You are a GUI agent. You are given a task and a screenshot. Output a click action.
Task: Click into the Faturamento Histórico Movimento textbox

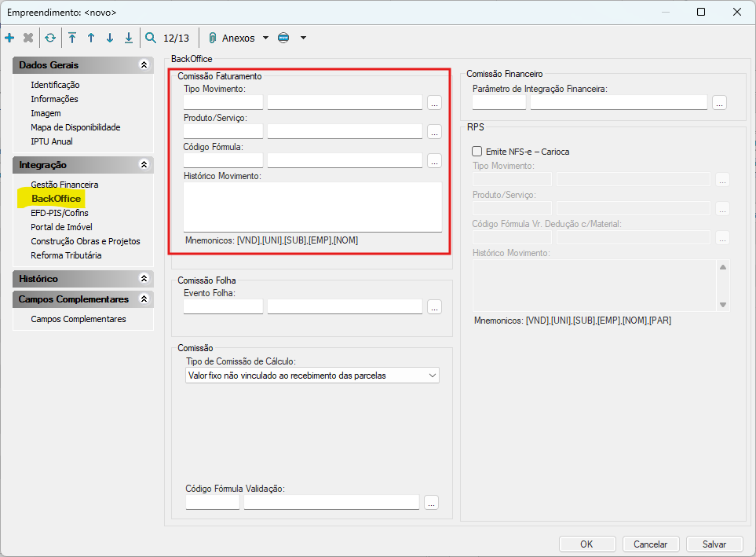(312, 207)
